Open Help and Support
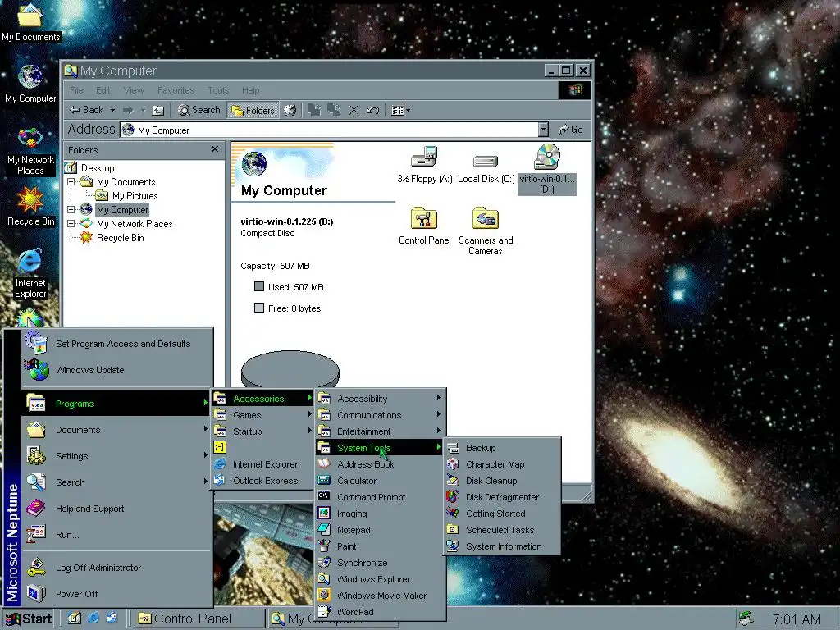Image resolution: width=840 pixels, height=630 pixels. pyautogui.click(x=116, y=509)
